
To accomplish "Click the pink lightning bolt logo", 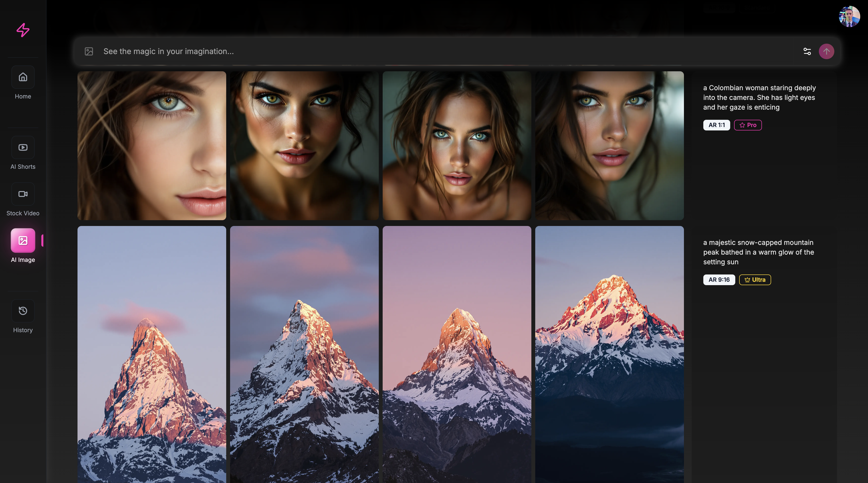I will [23, 30].
